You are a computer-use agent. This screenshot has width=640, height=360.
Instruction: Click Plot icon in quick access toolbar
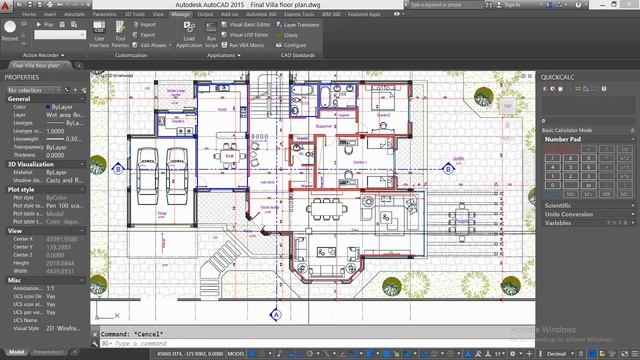pos(50,4)
